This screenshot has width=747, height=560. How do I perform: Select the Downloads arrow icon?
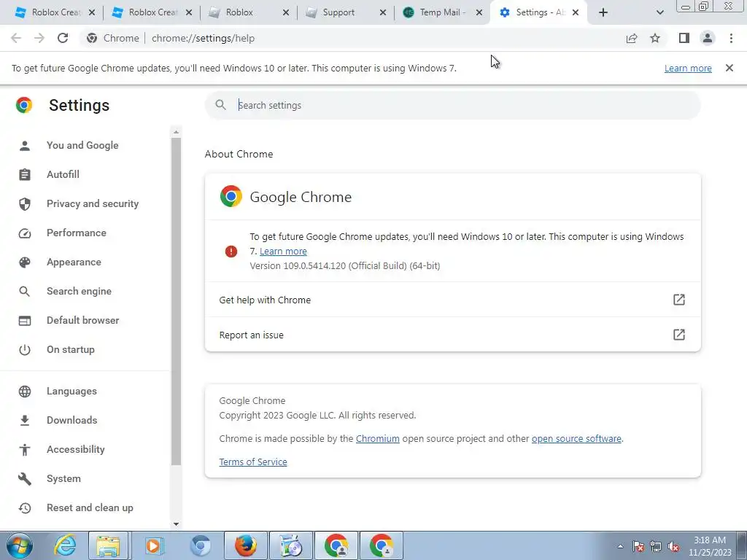click(x=25, y=421)
